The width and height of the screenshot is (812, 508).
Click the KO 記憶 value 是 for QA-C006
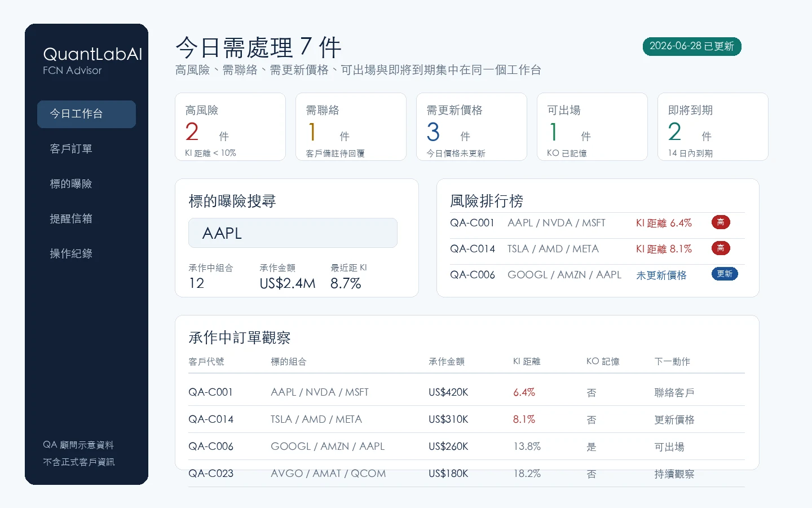592,447
